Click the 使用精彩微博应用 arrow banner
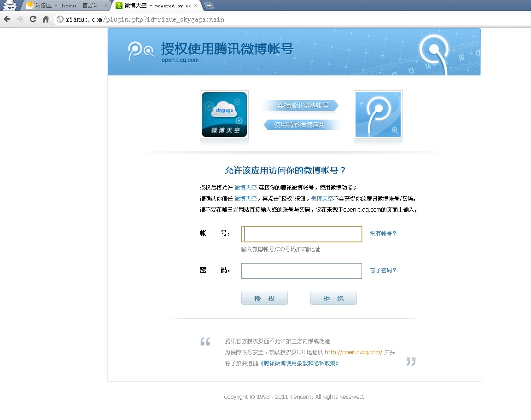The width and height of the screenshot is (531, 420). coord(300,125)
